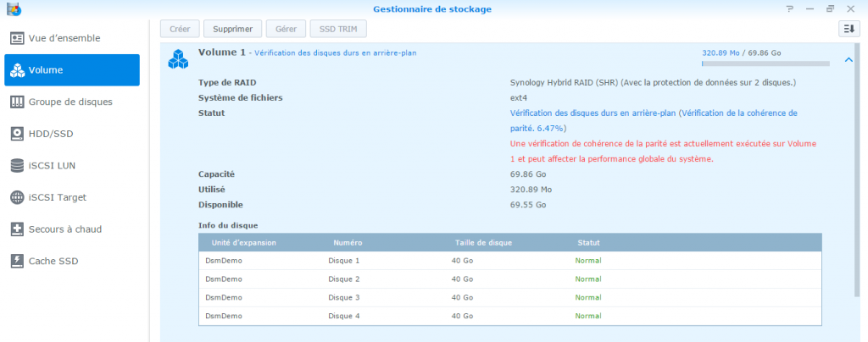
Task: Click the Cache SSD lightning icon
Action: pos(18,261)
